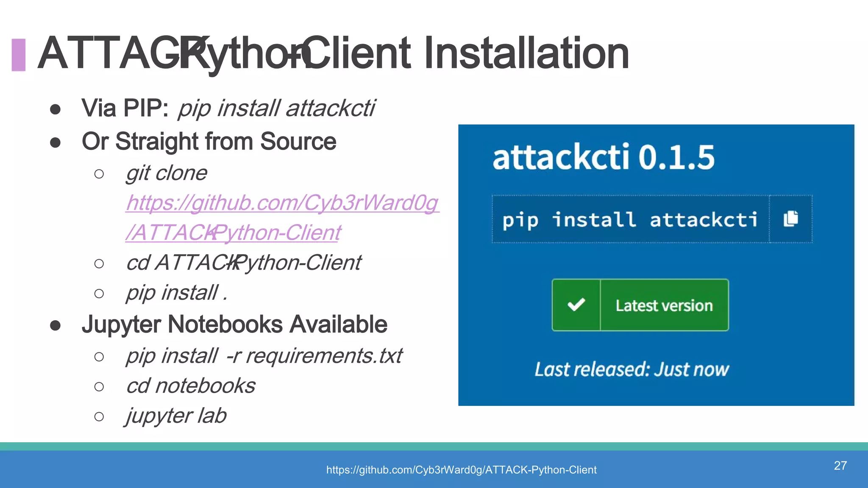Click the Latest version button

(640, 305)
